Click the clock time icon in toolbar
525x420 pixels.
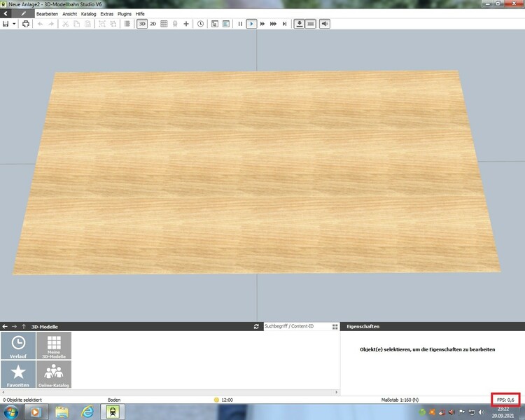[x=200, y=24]
